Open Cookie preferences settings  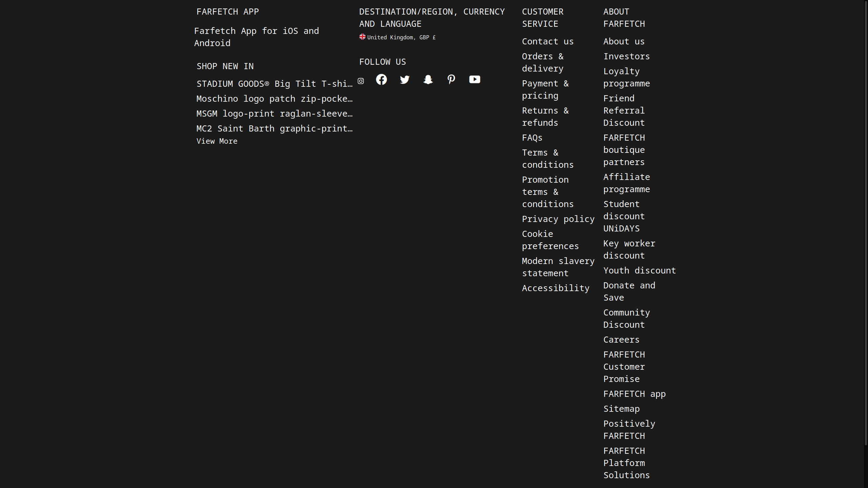(550, 240)
